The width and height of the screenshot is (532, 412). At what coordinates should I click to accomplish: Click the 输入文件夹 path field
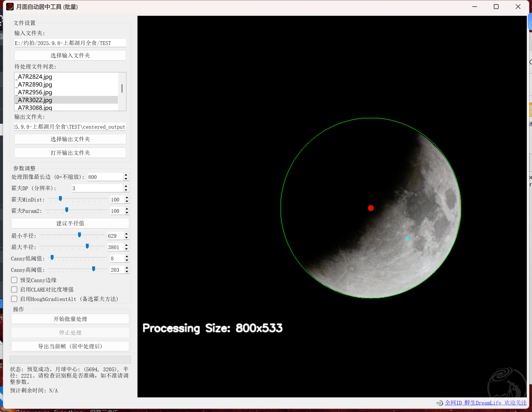pos(70,43)
